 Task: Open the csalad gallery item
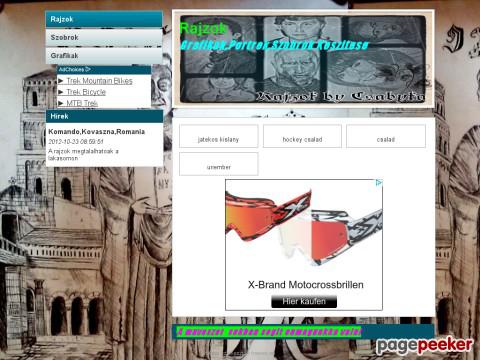tap(386, 136)
